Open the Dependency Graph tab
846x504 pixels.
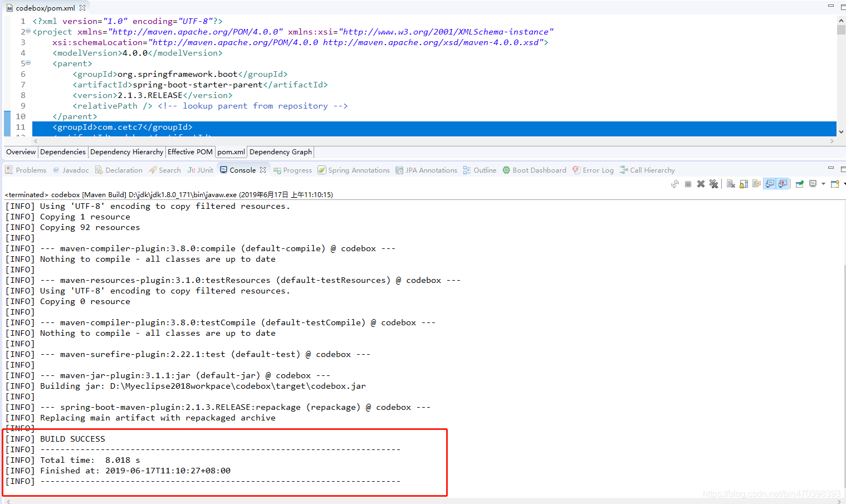[x=281, y=152]
